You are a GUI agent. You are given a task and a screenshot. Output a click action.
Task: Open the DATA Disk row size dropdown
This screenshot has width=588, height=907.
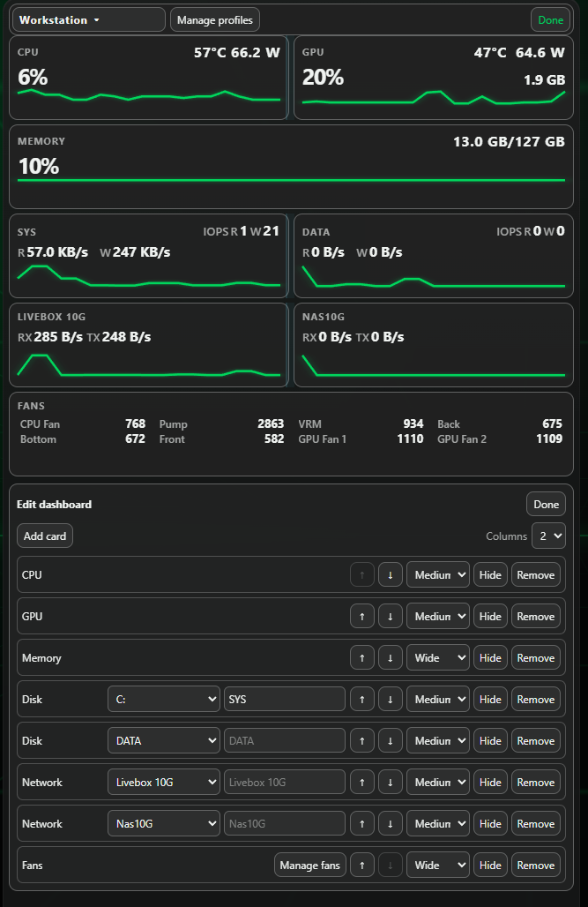[437, 741]
